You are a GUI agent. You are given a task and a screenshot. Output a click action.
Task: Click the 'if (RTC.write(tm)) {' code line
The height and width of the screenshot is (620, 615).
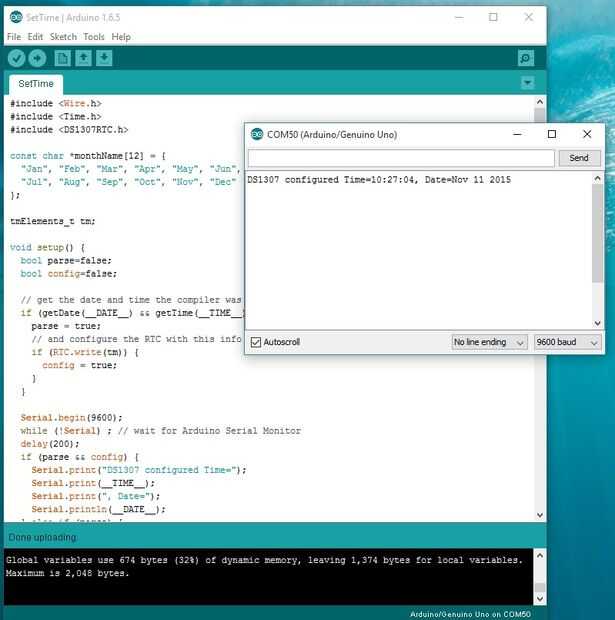point(85,352)
